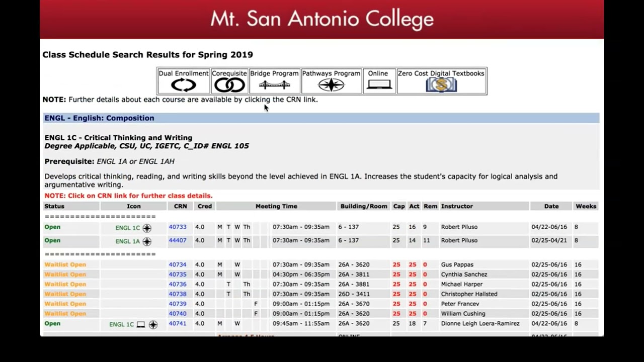Click the 09:45am - 11:55am meeting time
Viewport: 644px width, 362px height.
301,323
